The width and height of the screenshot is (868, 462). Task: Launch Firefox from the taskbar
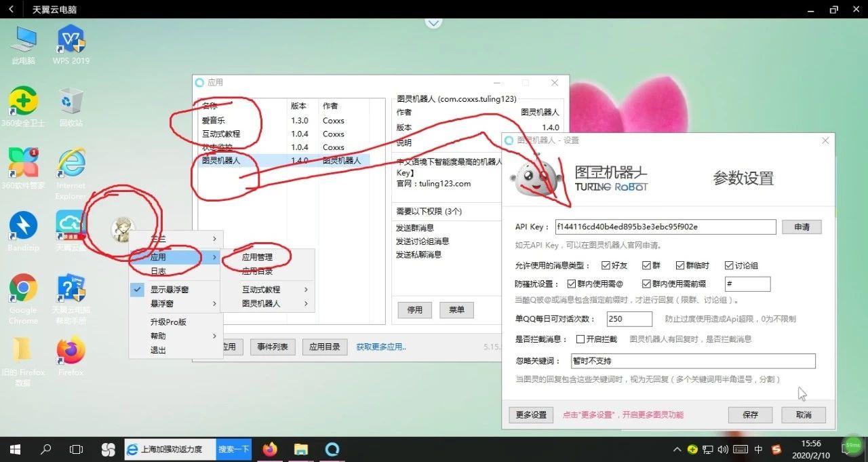click(x=271, y=449)
